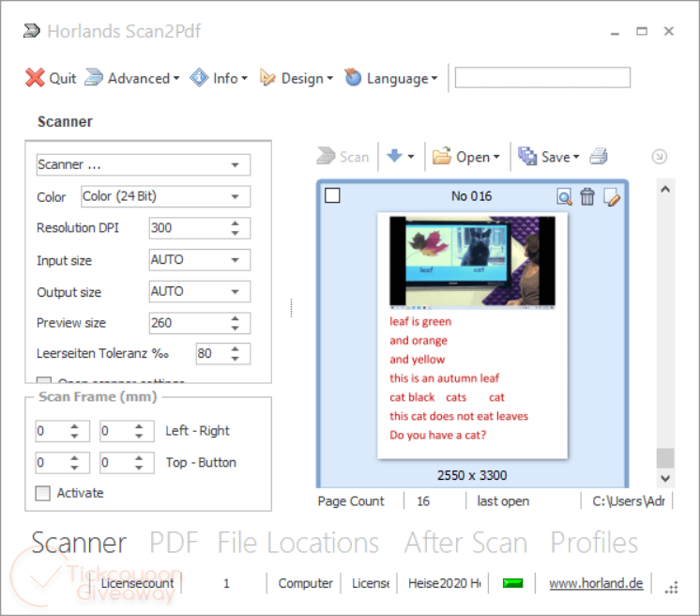Expand the Open dropdown arrow

[496, 157]
